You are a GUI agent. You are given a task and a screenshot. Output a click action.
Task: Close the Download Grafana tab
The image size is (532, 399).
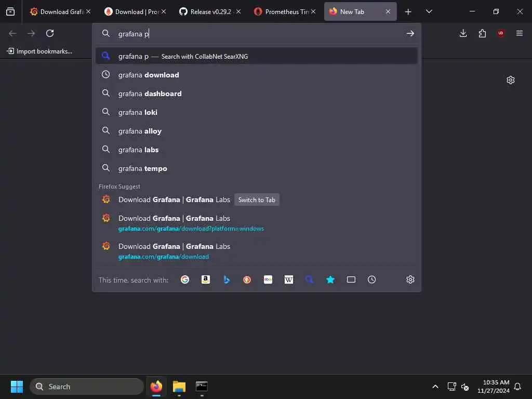tap(88, 11)
